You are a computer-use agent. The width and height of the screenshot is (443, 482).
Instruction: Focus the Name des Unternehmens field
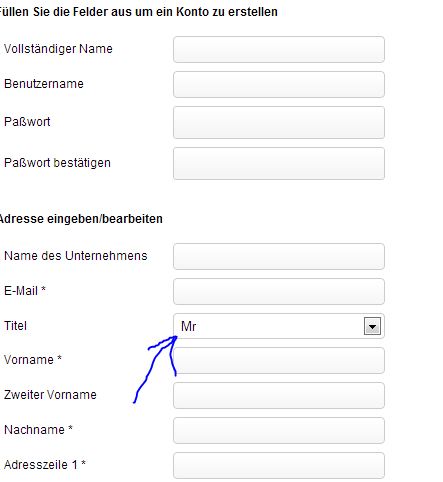(x=279, y=256)
